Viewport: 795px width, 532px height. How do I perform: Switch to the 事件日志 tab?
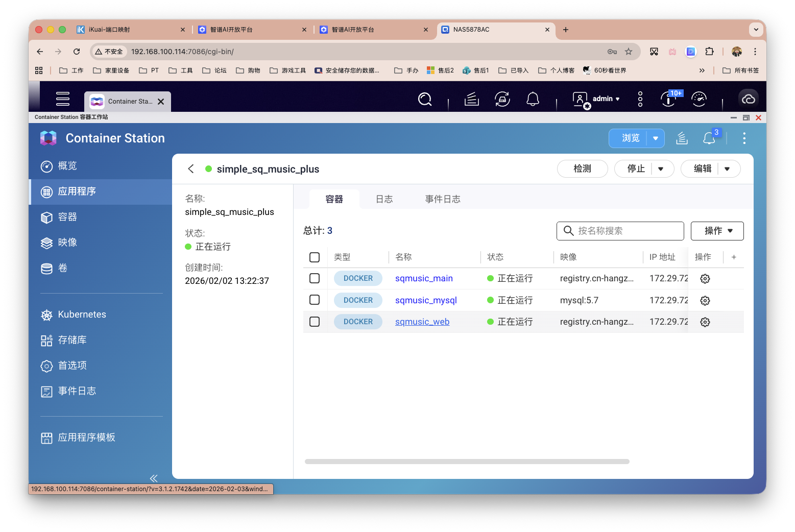(x=442, y=199)
